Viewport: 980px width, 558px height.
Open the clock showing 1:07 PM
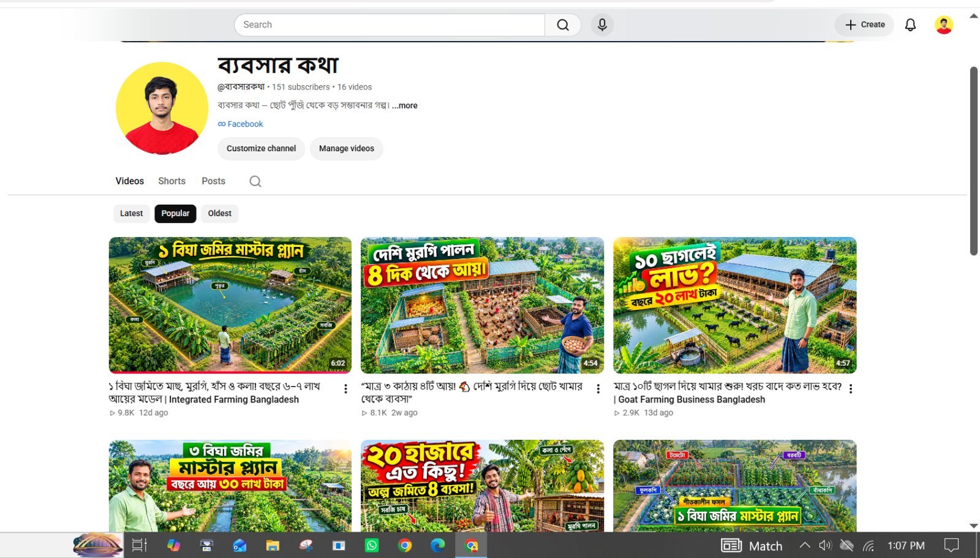(x=906, y=545)
